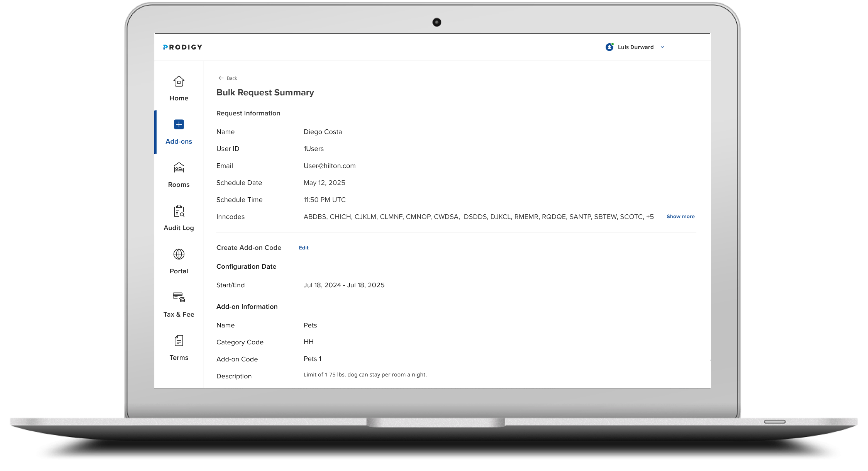The width and height of the screenshot is (868, 471).
Task: Click the Luis Durward avatar icon
Action: (x=609, y=47)
